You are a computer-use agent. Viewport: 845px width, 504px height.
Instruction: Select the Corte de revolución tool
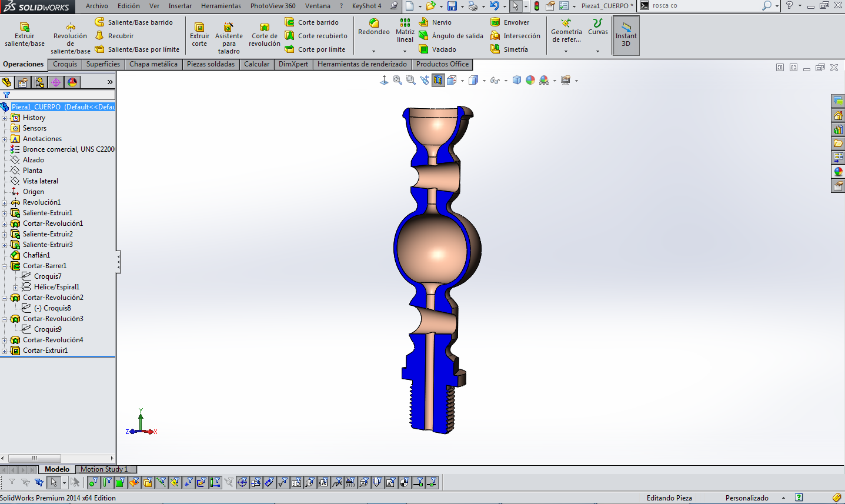[265, 28]
